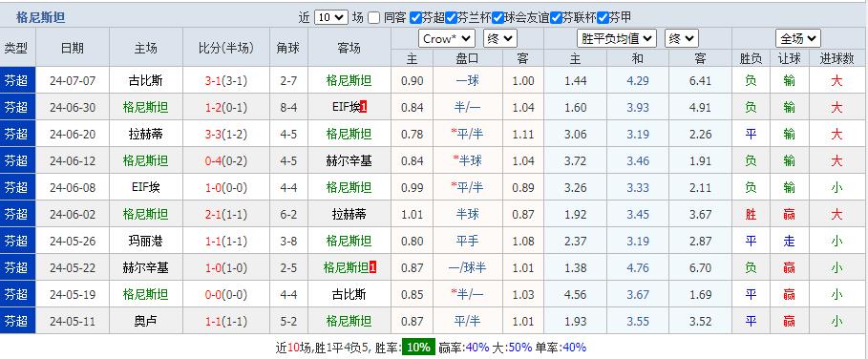Open the Crow* company dropdown

click(x=447, y=39)
